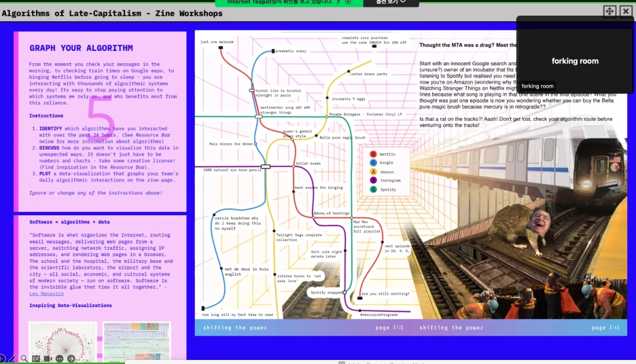The image size is (636, 364).
Task: Click 'carrie bradshaw why do i keep' label
Action: click(x=238, y=223)
